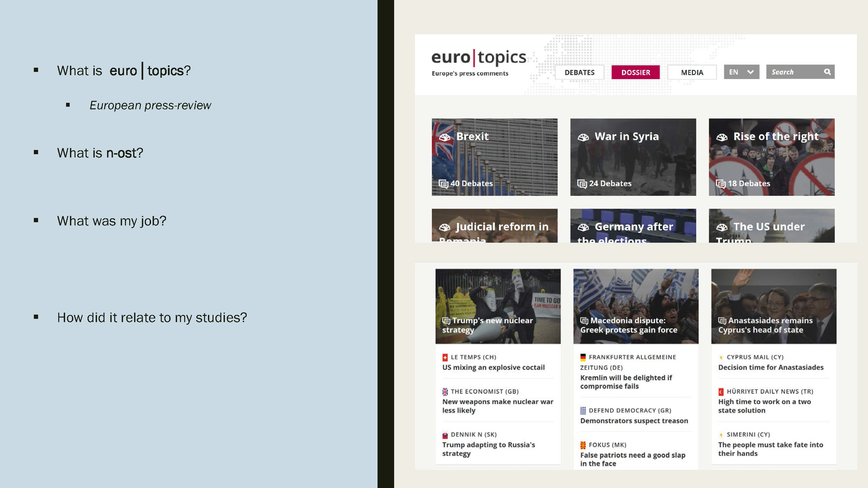Click the search magnifier icon
Screen dimensions: 868x488
(827, 72)
